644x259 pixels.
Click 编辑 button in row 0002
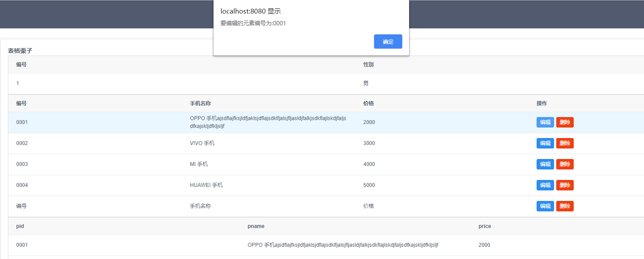pyautogui.click(x=545, y=143)
